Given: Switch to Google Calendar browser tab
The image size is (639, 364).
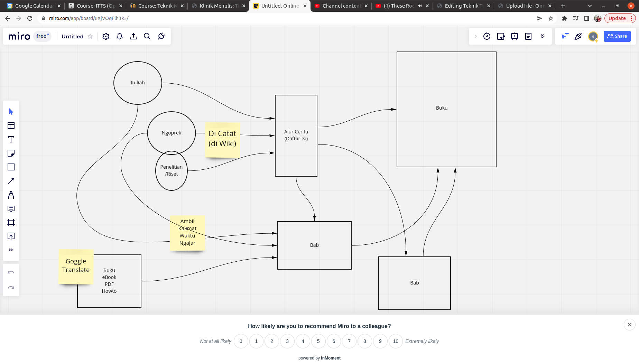Looking at the screenshot, I should [34, 6].
